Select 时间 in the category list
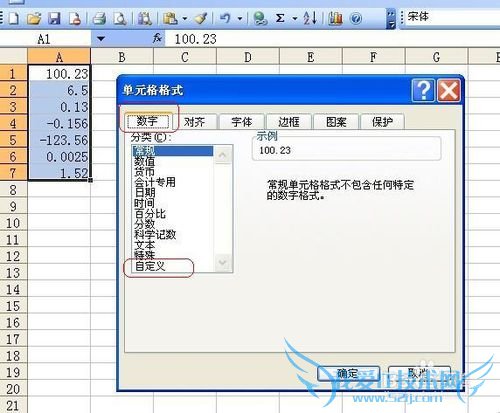 173,203
